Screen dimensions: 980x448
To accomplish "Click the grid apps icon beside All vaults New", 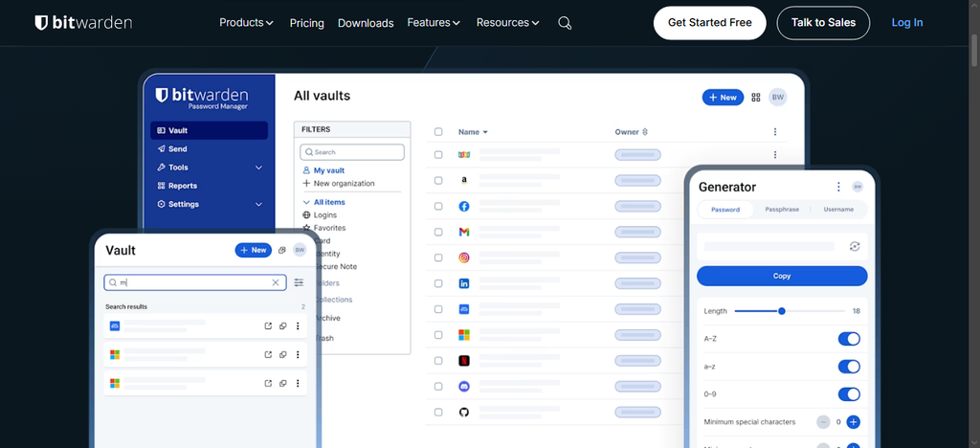I will [756, 98].
